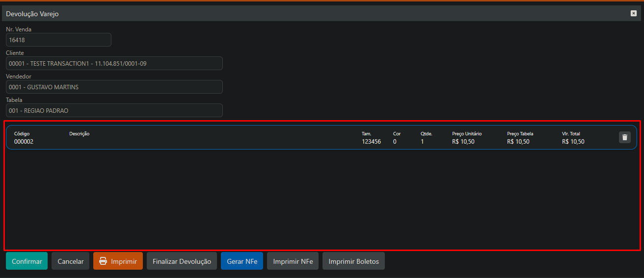644x278 pixels.
Task: Click the Tam. value 123456
Action: [371, 142]
